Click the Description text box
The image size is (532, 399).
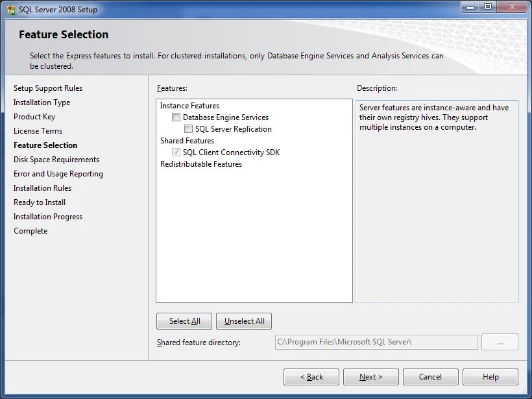coord(437,202)
